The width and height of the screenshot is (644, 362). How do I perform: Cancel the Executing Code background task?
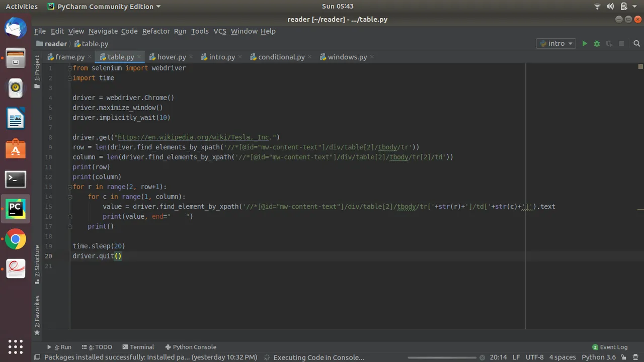pos(481,357)
